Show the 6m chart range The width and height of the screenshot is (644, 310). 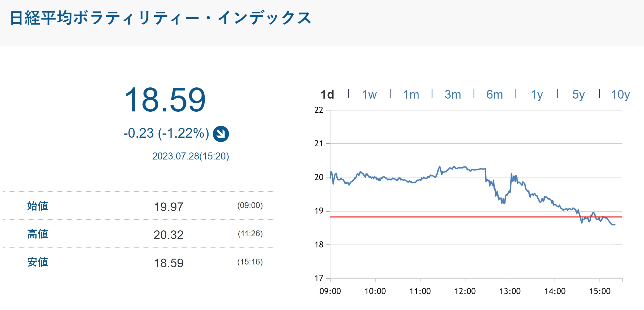pyautogui.click(x=494, y=95)
